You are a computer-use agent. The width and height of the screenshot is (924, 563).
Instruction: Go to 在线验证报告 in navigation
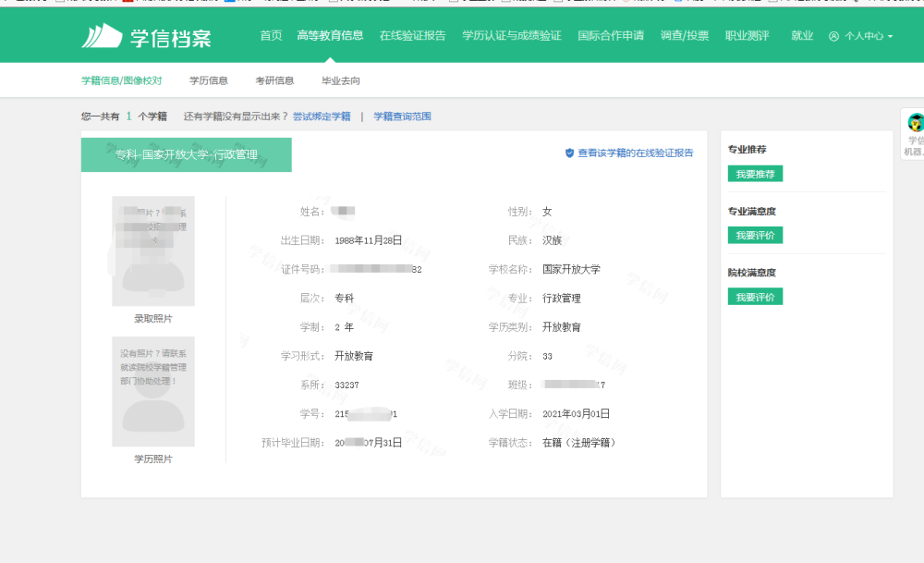(x=412, y=36)
